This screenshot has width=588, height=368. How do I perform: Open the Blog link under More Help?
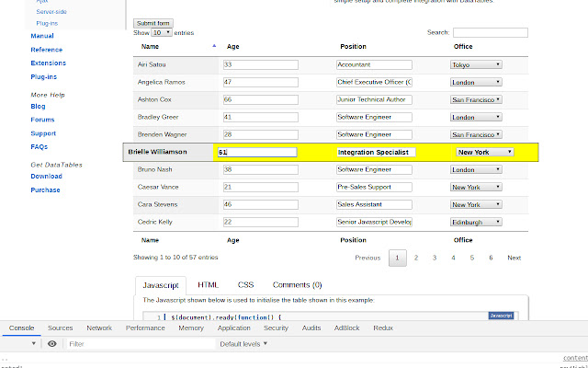[x=38, y=107]
